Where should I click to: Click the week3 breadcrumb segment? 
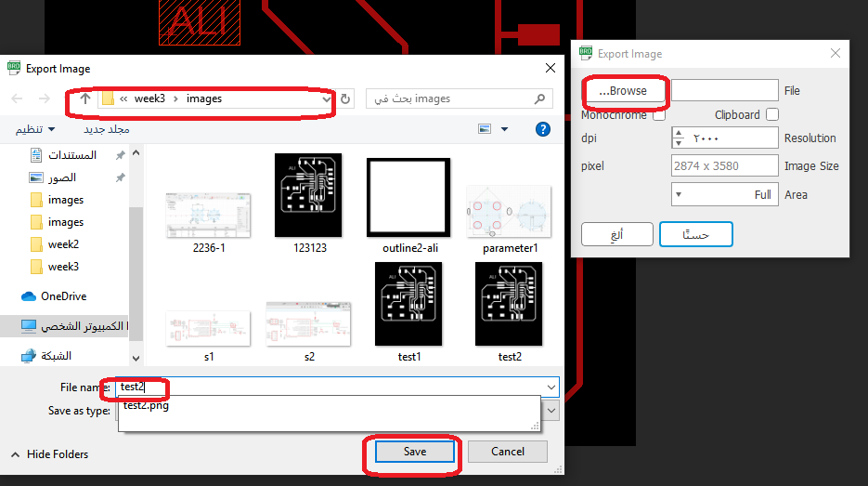point(149,99)
